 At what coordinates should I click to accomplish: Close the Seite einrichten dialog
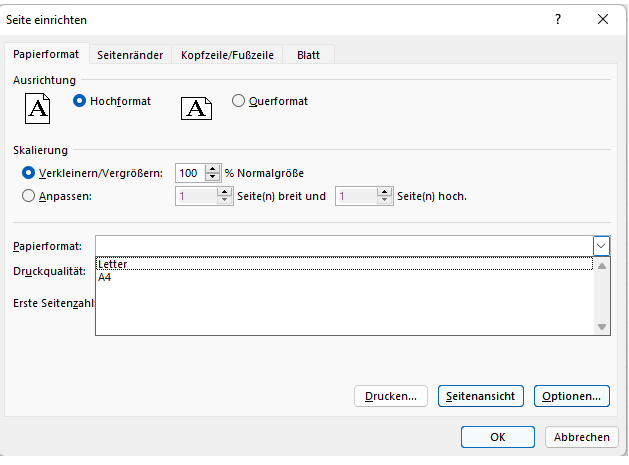(603, 19)
